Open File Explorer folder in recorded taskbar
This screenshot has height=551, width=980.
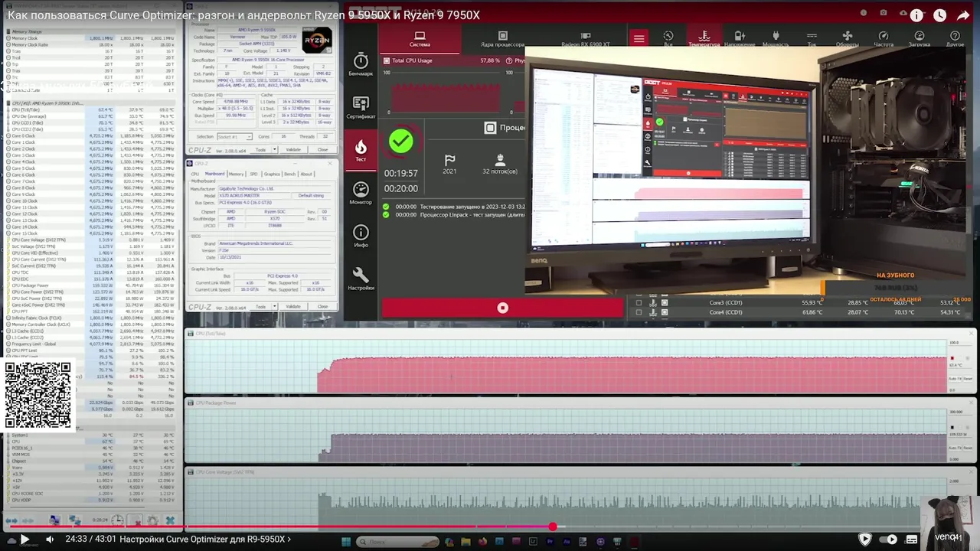(465, 542)
